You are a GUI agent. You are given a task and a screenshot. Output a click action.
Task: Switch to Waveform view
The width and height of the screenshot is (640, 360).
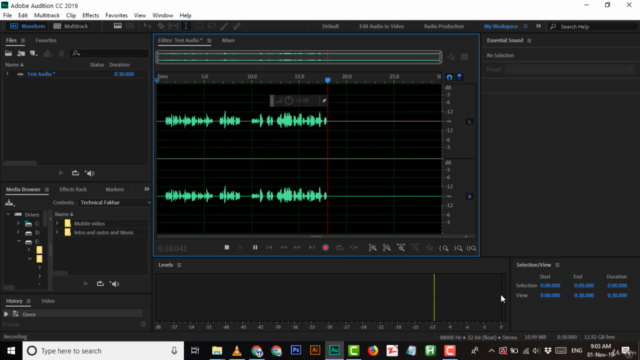point(27,26)
